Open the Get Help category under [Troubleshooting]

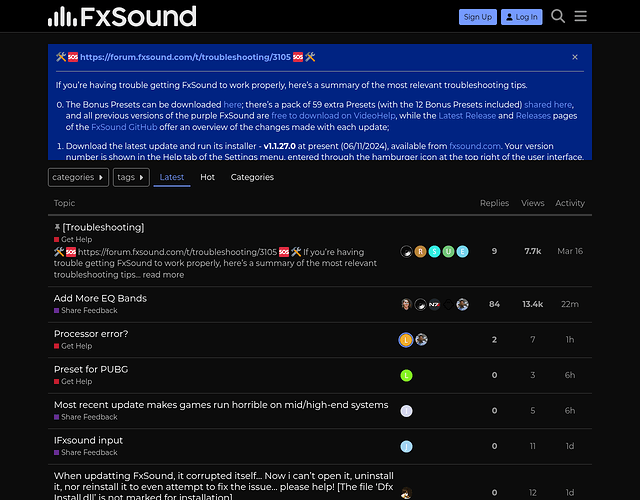(73, 240)
